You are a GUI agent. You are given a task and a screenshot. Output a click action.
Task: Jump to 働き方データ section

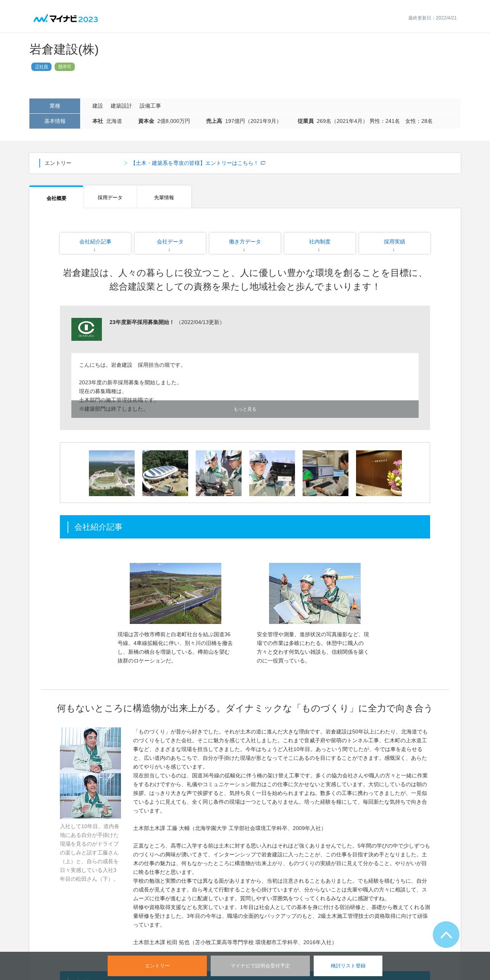pyautogui.click(x=245, y=243)
